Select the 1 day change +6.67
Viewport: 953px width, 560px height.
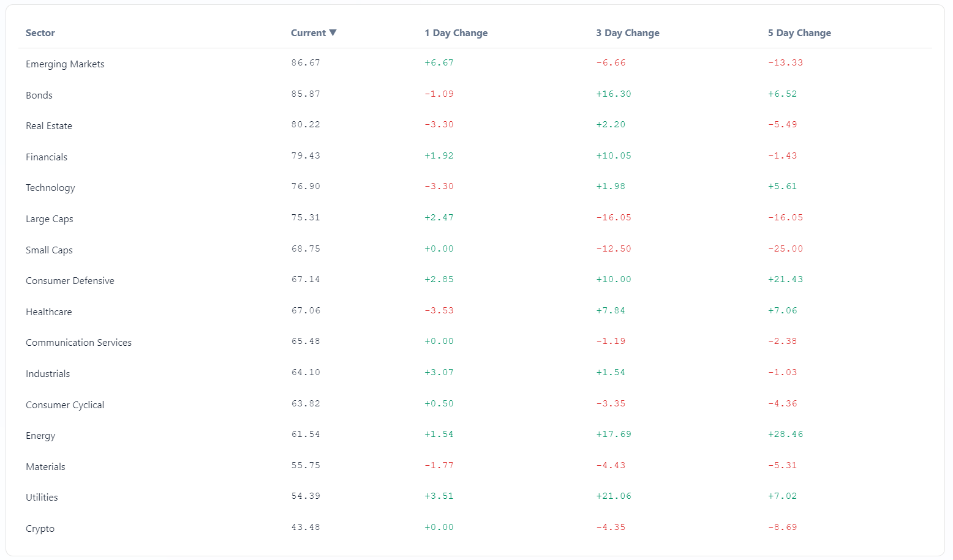pos(439,62)
